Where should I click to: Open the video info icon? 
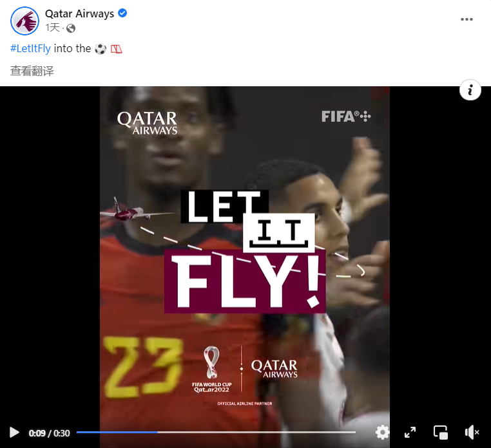470,90
